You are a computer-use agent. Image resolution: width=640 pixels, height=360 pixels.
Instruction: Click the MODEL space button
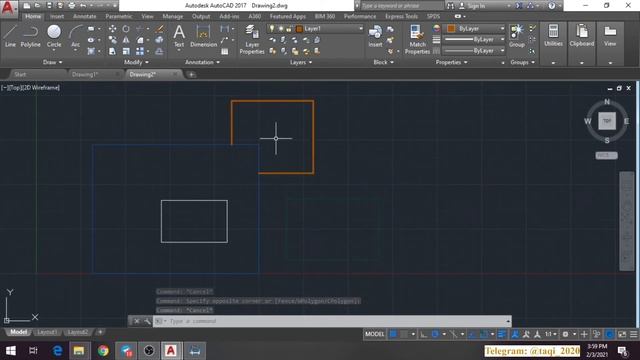click(x=374, y=334)
